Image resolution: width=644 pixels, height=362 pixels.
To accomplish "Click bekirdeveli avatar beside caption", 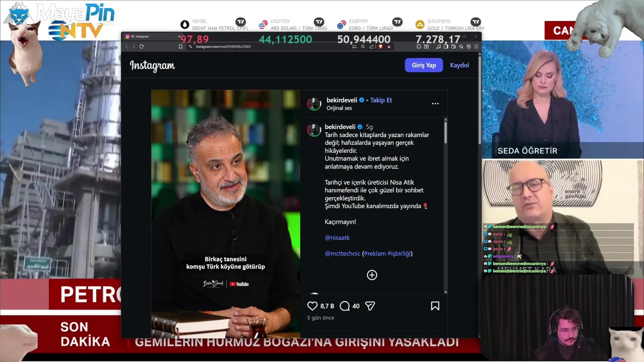I will (314, 130).
